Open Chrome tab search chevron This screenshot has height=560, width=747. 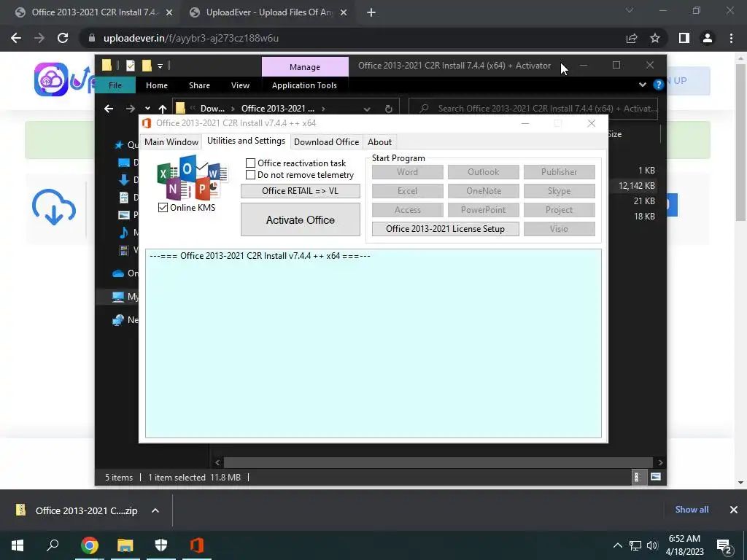[630, 10]
